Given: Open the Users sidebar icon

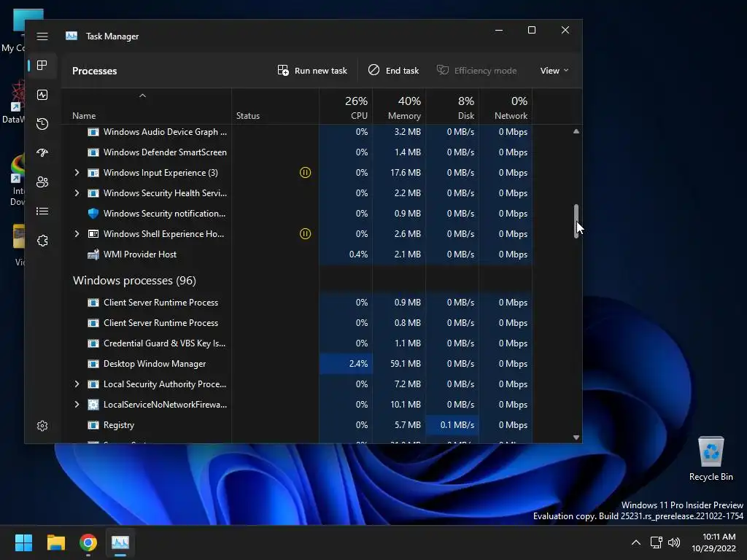Looking at the screenshot, I should click(x=42, y=182).
